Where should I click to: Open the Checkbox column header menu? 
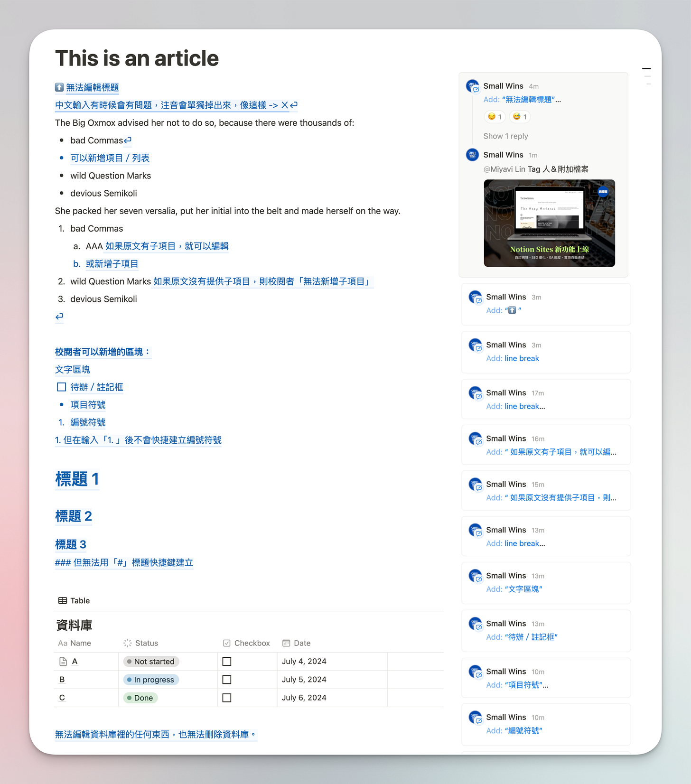click(x=247, y=643)
